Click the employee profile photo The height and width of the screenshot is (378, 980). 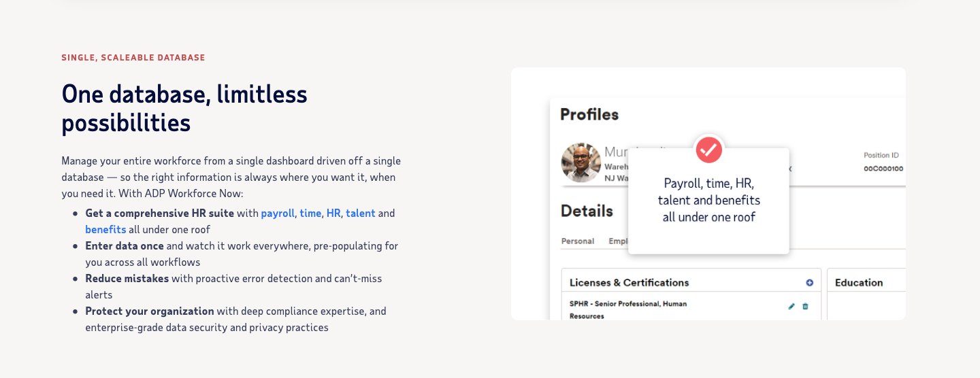point(581,162)
